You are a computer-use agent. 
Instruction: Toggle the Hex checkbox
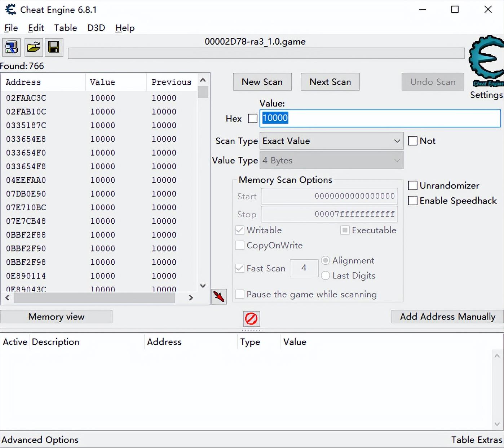[x=253, y=118]
